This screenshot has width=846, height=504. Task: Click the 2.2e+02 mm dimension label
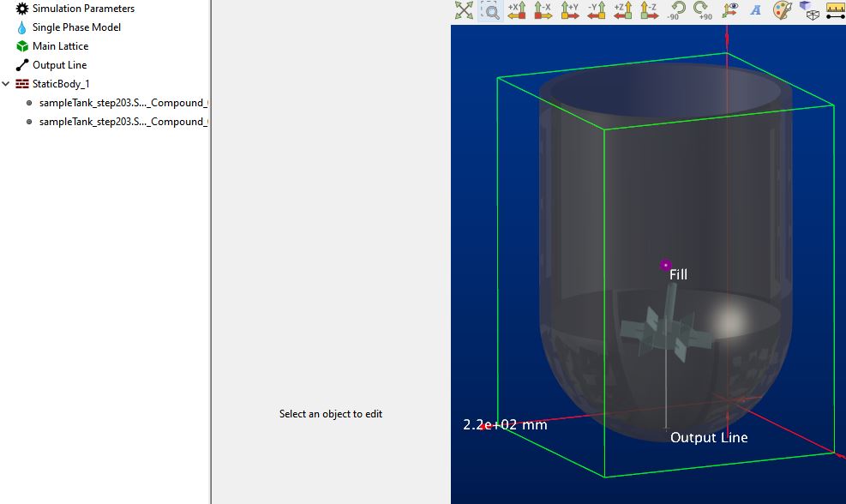click(x=505, y=424)
